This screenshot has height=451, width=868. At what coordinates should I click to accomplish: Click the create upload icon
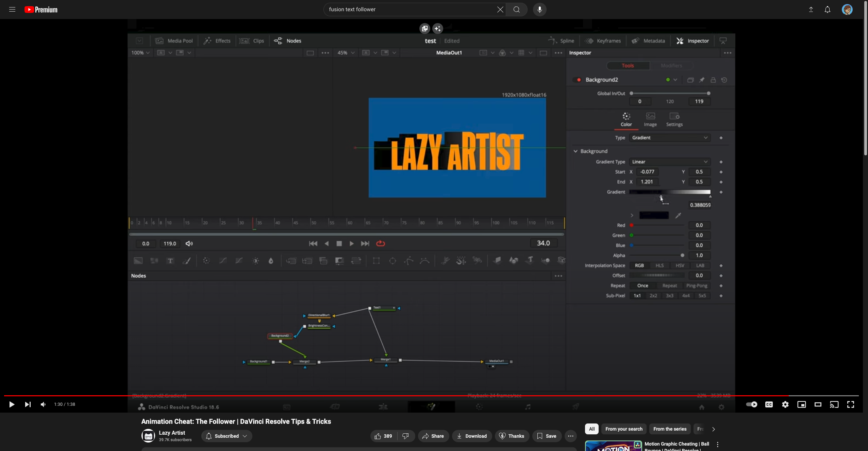click(811, 10)
